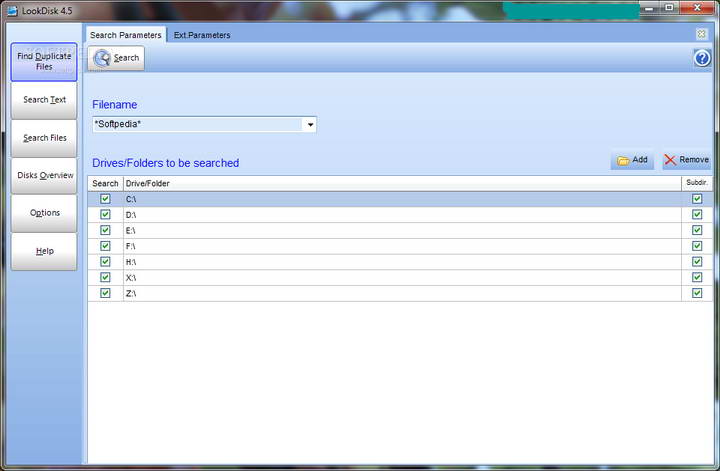Close the LookDisk window
720x471 pixels.
click(697, 8)
